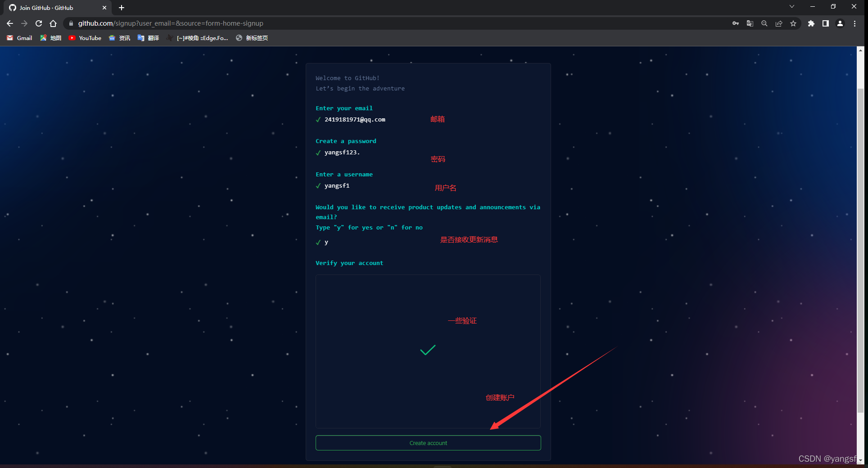Open the profile avatar icon
This screenshot has height=468, width=868.
(x=840, y=23)
